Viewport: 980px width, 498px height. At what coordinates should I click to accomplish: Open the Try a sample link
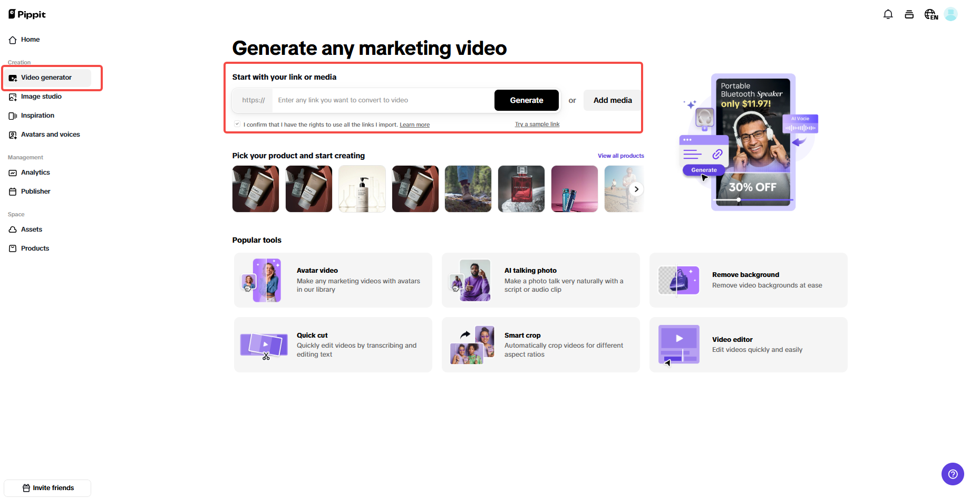(x=537, y=124)
